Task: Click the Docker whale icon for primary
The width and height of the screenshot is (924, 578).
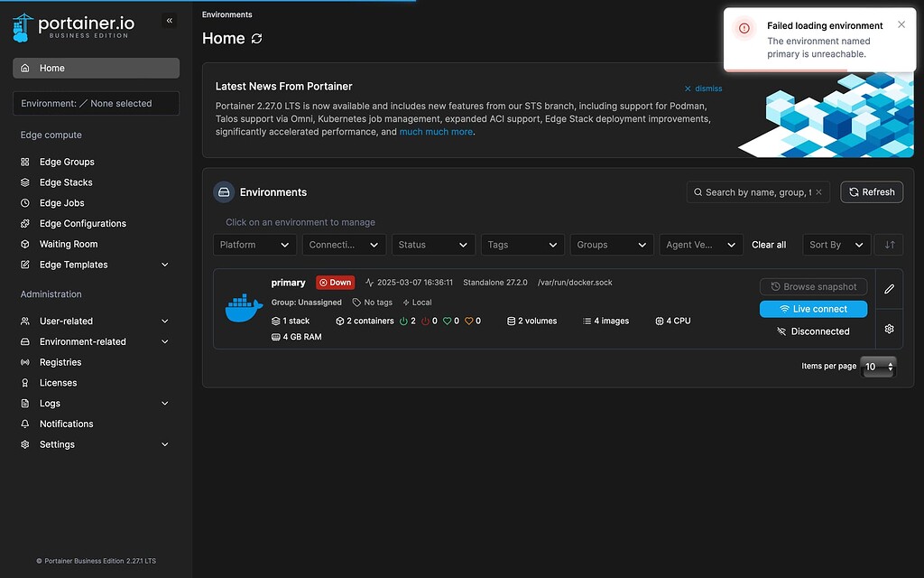Action: point(244,308)
